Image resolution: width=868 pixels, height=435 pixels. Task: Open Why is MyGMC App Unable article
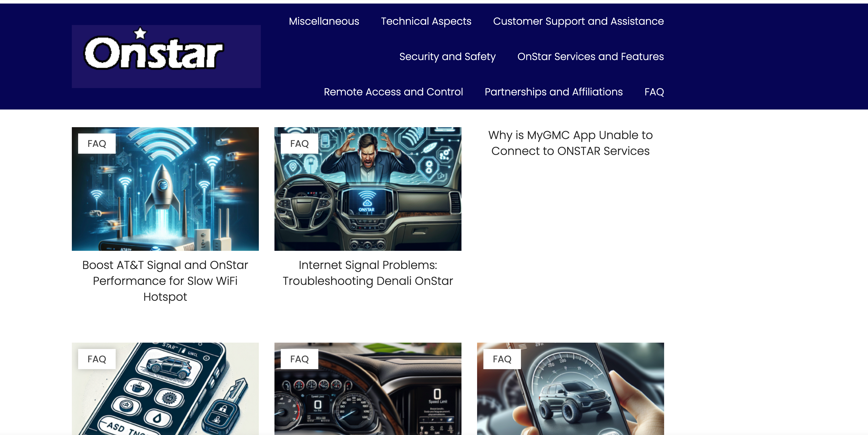[570, 143]
